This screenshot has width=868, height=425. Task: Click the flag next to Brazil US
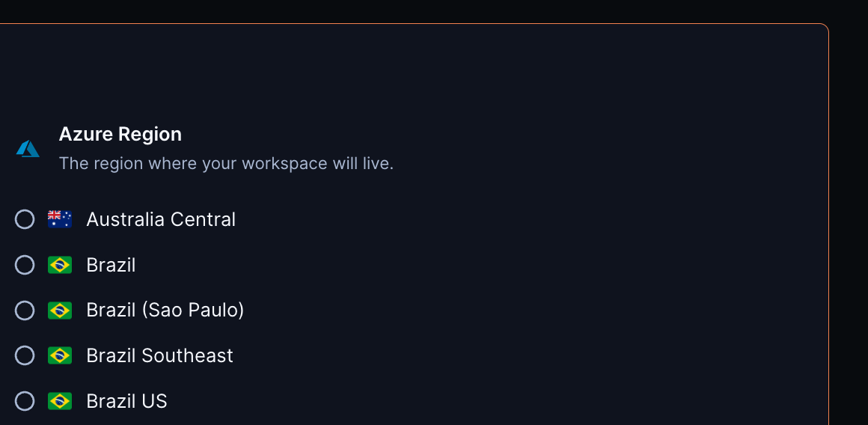pos(60,401)
